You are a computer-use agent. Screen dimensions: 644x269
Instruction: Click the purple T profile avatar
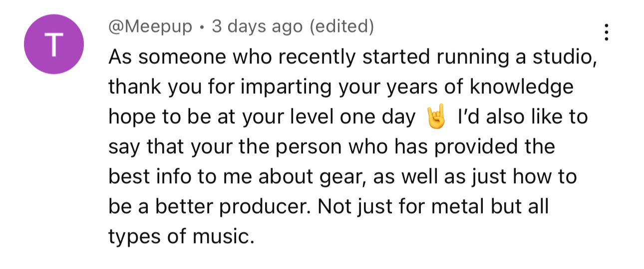[54, 44]
